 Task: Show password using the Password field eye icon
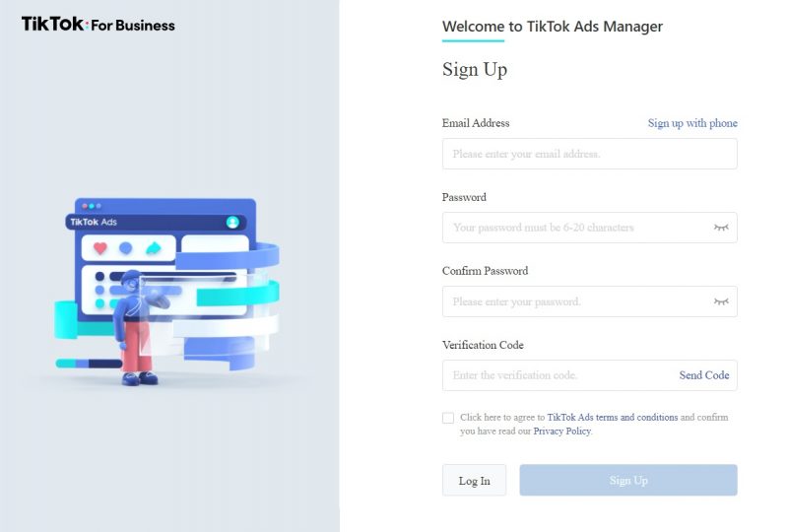721,228
